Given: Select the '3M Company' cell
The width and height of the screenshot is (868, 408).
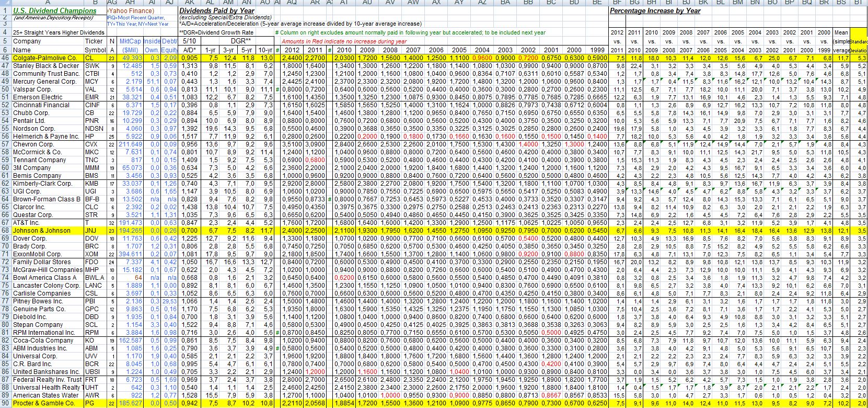Looking at the screenshot, I should pyautogui.click(x=48, y=168).
